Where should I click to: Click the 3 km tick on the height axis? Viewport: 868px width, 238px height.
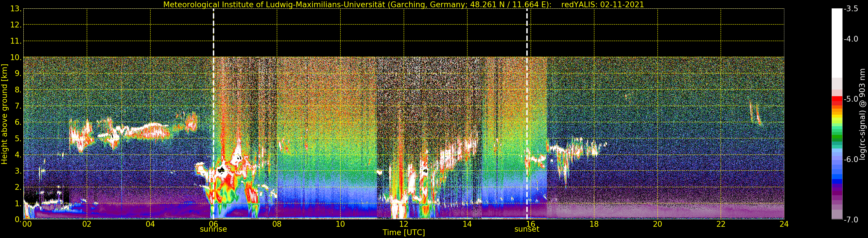18,171
